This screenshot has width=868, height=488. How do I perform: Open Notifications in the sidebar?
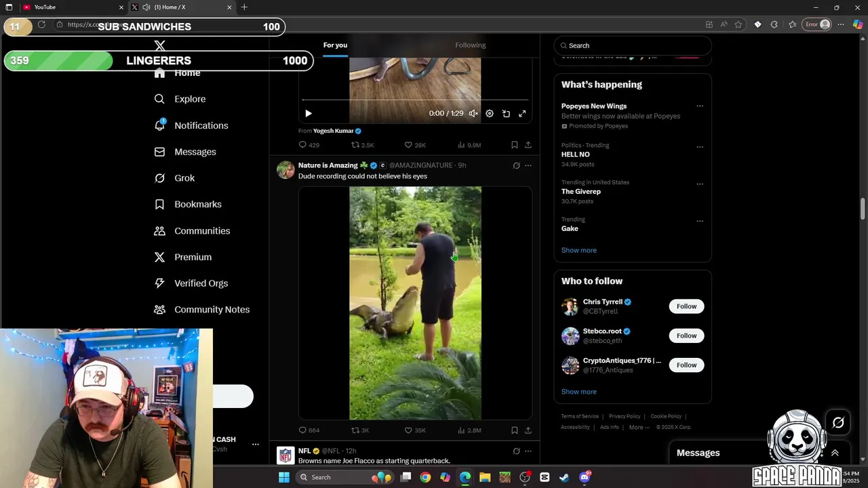[191, 125]
